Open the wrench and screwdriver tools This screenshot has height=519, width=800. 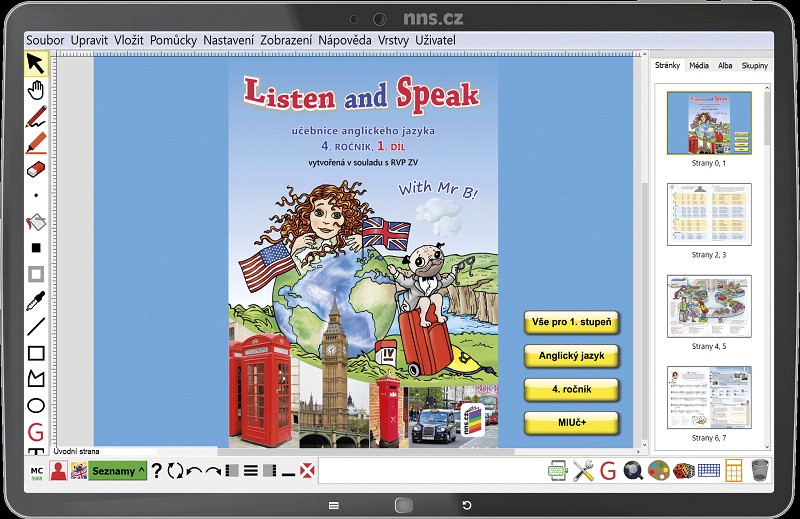(x=583, y=471)
